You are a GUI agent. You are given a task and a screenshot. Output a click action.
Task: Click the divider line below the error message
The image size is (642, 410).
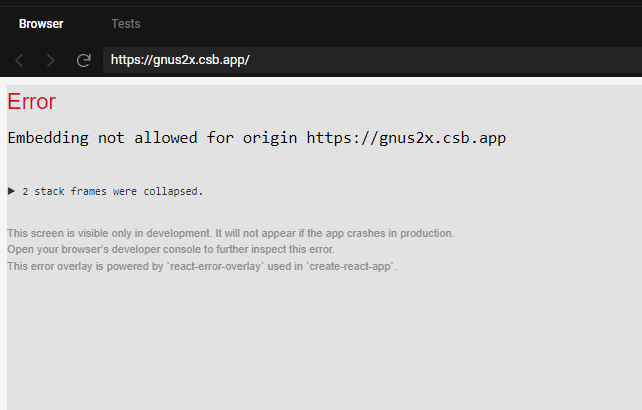[320, 167]
